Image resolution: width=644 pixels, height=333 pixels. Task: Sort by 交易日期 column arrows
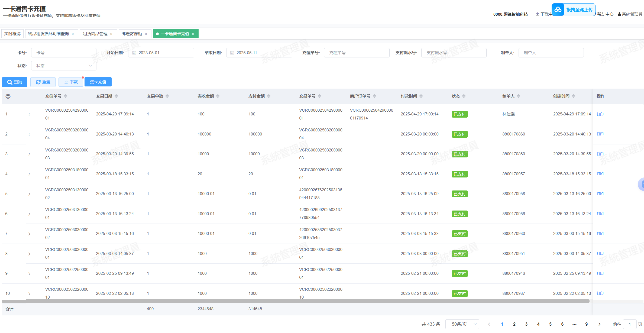(116, 96)
